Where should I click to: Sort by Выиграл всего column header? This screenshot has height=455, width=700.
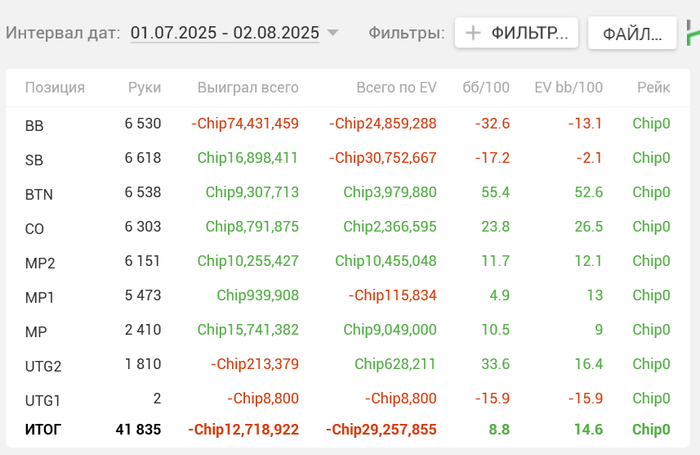point(248,88)
